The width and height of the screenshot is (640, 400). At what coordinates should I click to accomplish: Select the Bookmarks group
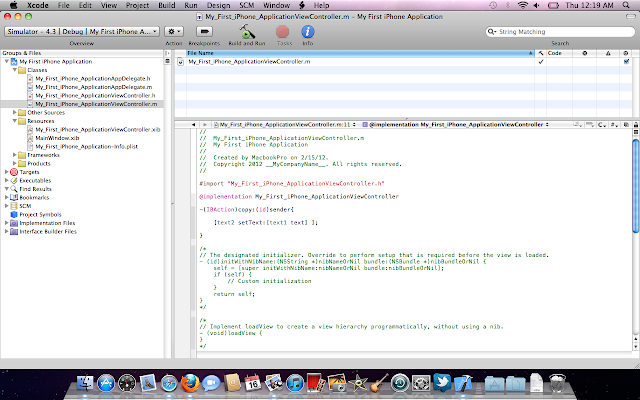[34, 197]
